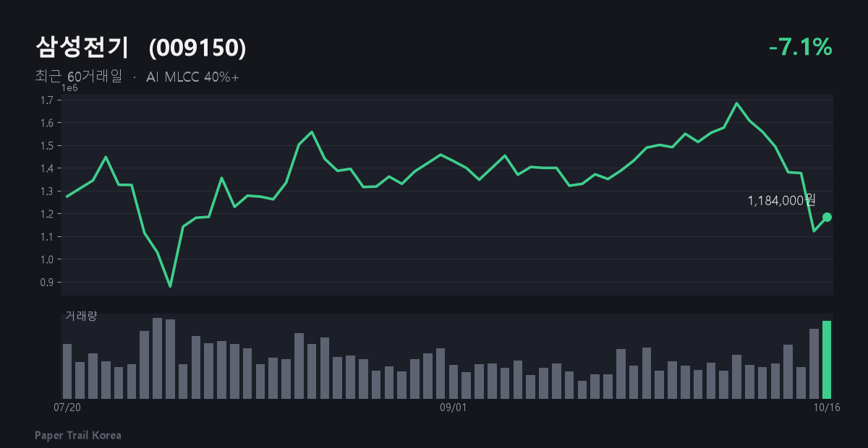Click the 09/01 date label
868x448 pixels.
coord(454,408)
